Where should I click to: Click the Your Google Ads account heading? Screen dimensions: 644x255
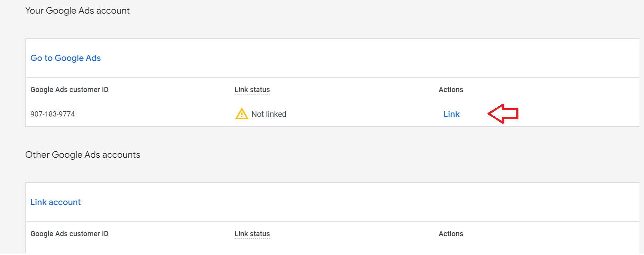point(77,11)
